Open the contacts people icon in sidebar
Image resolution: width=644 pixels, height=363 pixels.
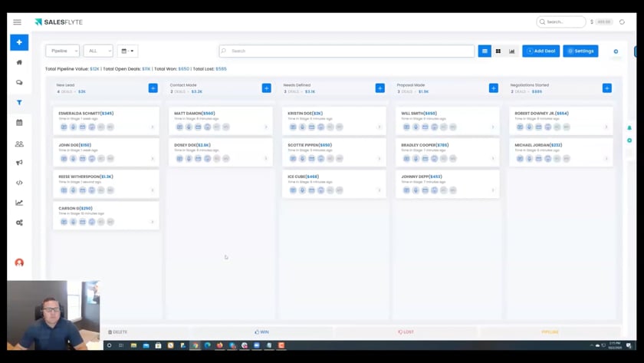19,144
